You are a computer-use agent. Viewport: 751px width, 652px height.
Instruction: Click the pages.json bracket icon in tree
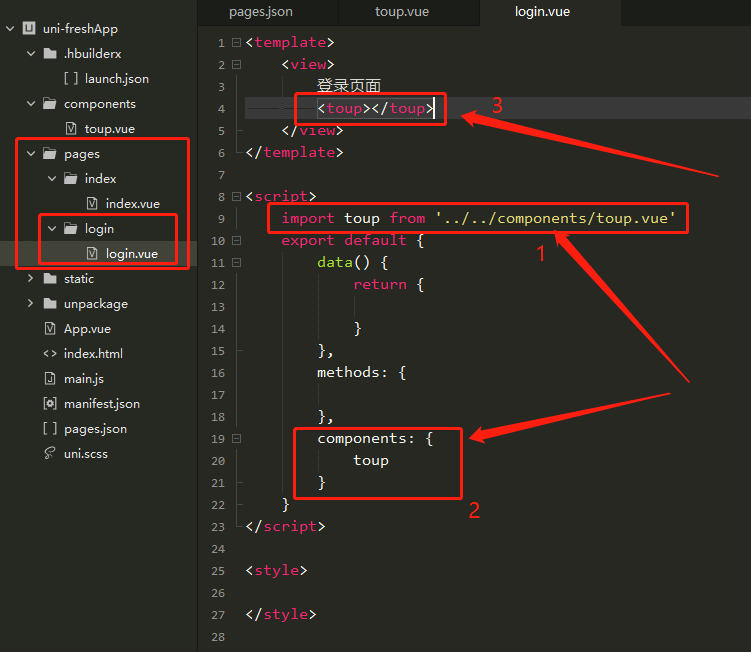[x=50, y=428]
